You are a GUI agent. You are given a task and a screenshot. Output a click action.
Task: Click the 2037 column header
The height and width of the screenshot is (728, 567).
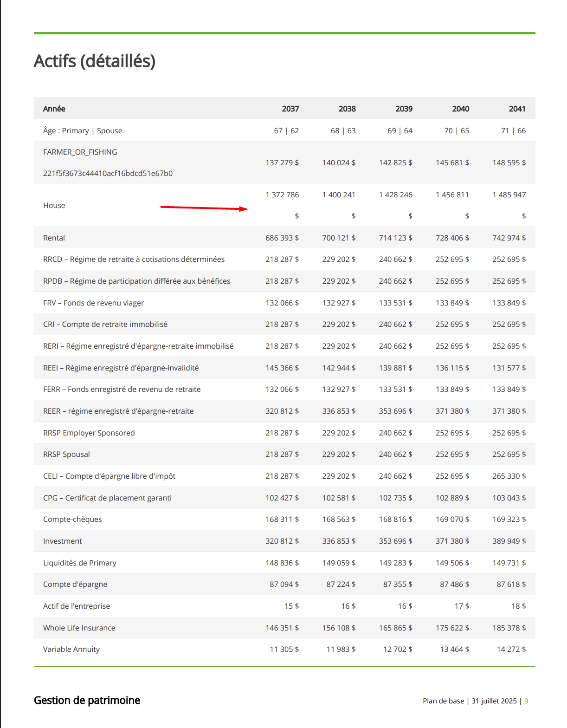[x=290, y=109]
